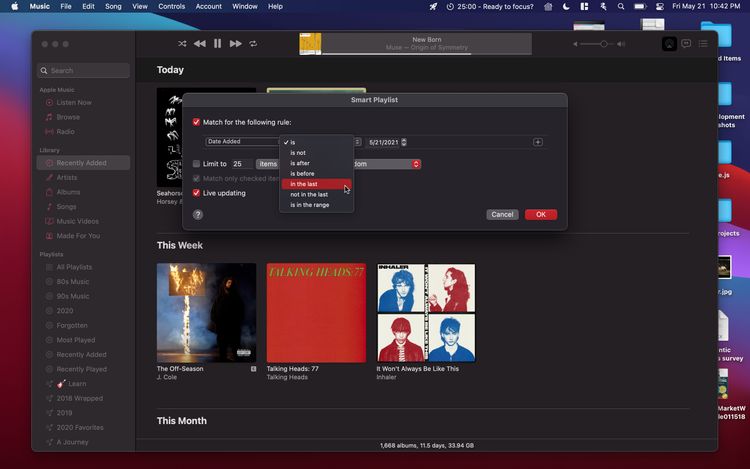
Task: Open the items unit dropdown
Action: point(267,164)
